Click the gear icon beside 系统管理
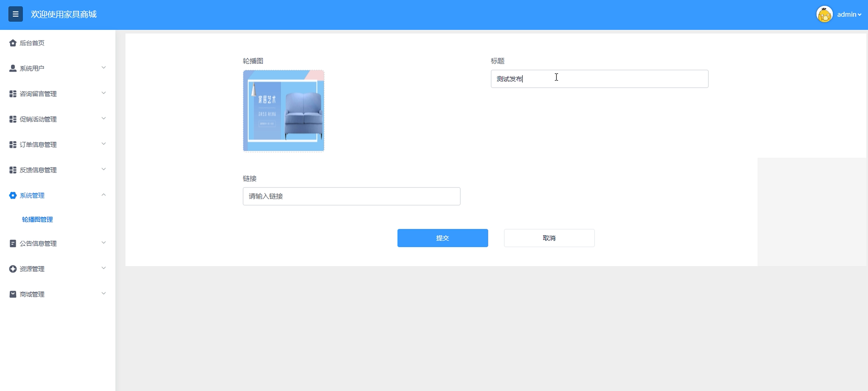The width and height of the screenshot is (868, 391). tap(13, 195)
